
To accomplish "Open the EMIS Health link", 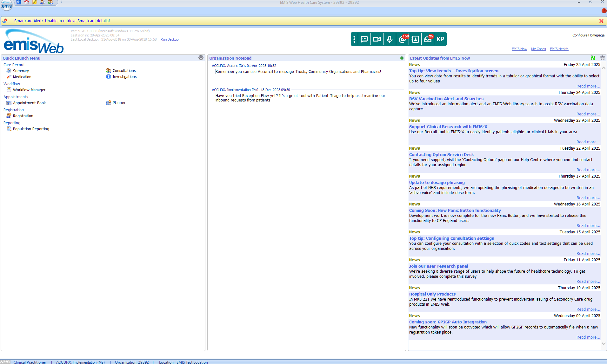I will point(559,49).
